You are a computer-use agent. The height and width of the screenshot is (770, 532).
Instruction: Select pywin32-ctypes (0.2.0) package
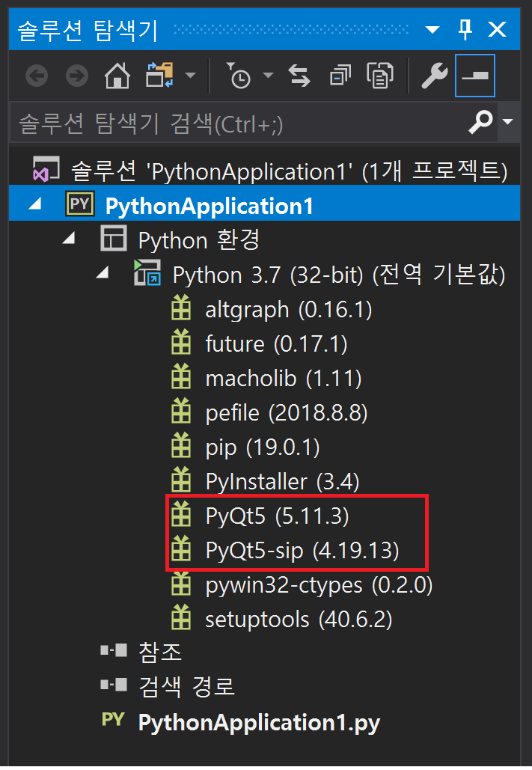point(319,585)
